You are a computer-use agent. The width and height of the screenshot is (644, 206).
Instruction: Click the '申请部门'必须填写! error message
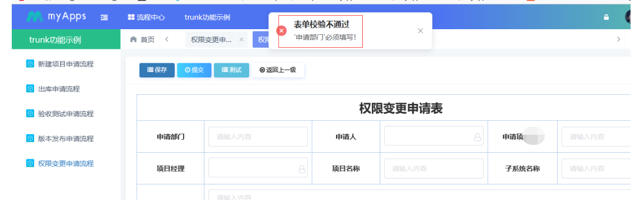[x=325, y=37]
